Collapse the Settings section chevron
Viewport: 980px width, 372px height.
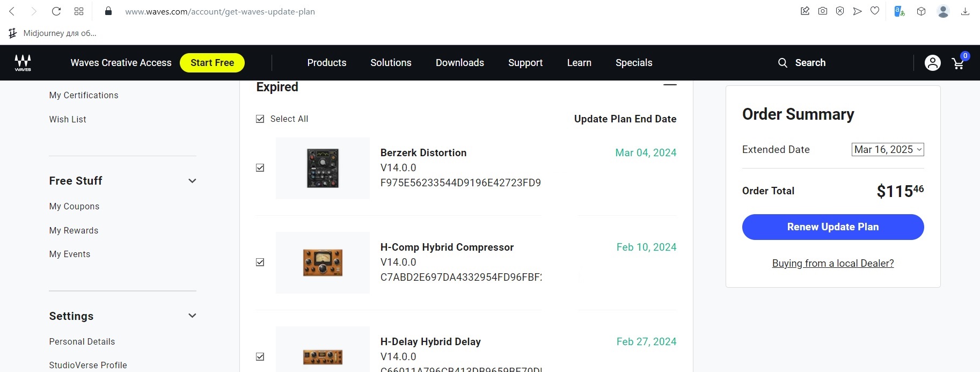click(192, 316)
